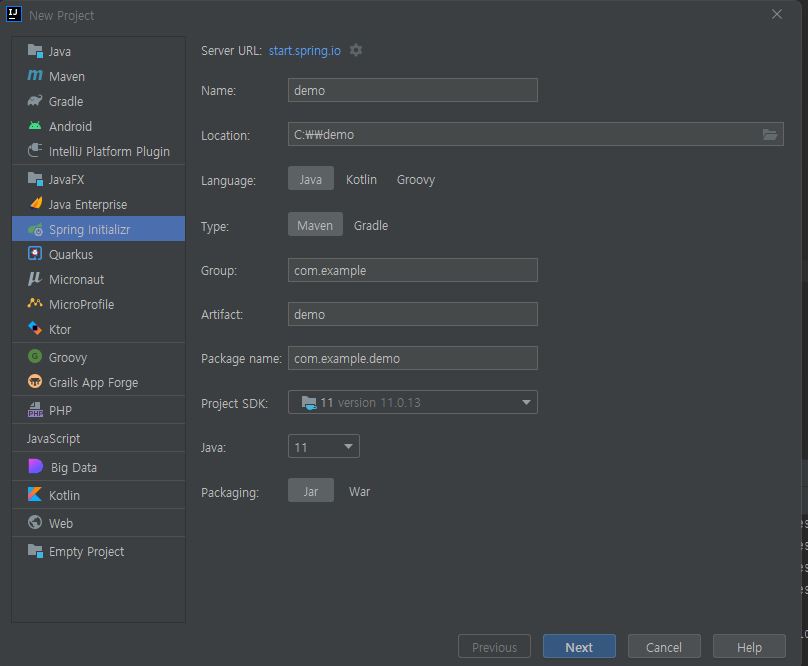Edit the Group field com.example

coord(413,270)
